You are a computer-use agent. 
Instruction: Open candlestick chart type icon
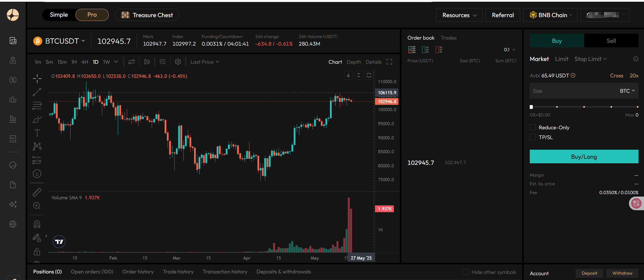click(147, 62)
